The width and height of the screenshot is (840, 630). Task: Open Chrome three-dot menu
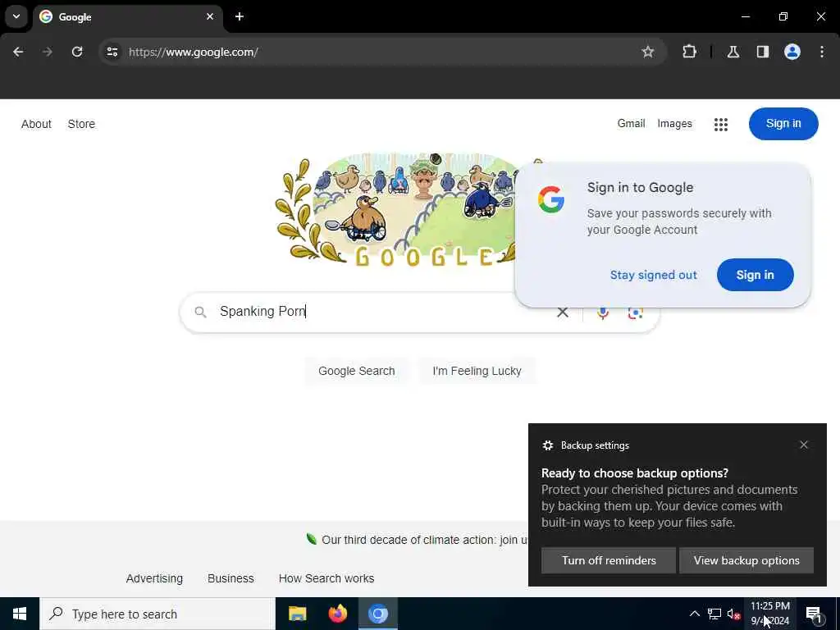[x=822, y=52]
